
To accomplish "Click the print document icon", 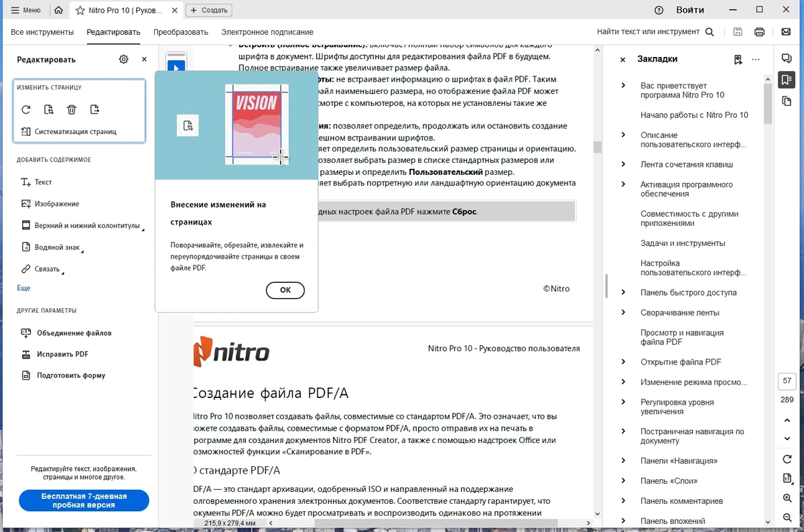I will [x=759, y=31].
